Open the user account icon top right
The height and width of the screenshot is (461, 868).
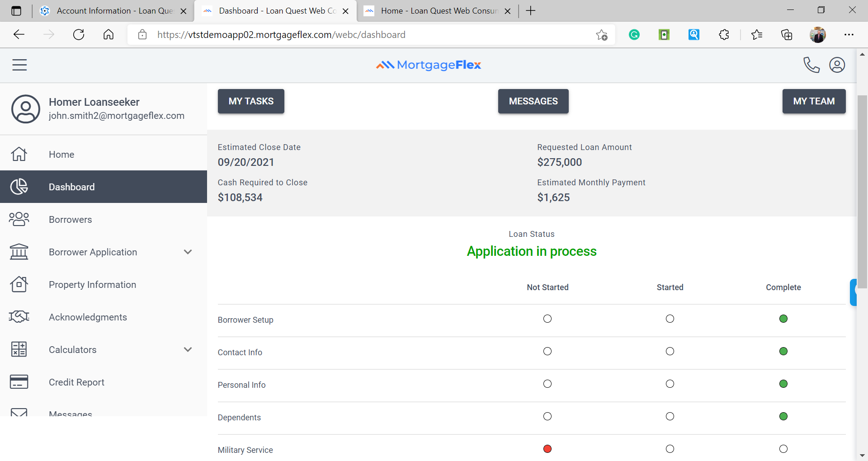pyautogui.click(x=837, y=65)
